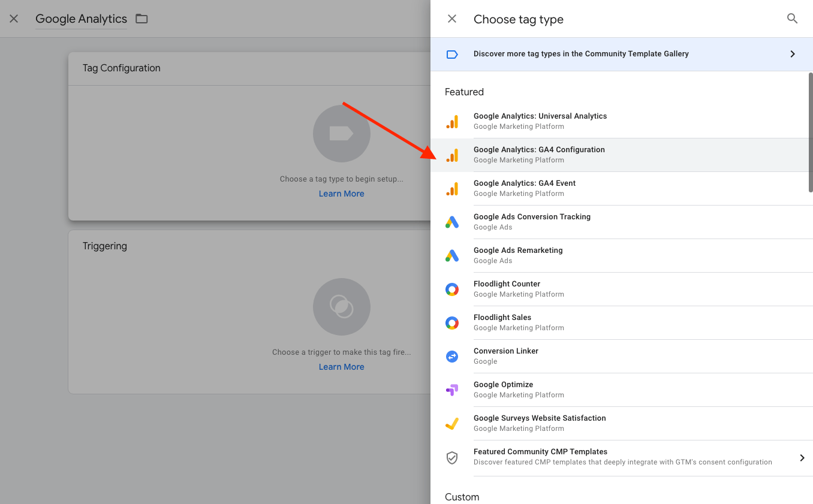Pick Floodlight Sales tag type
This screenshot has width=813, height=504.
click(622, 323)
